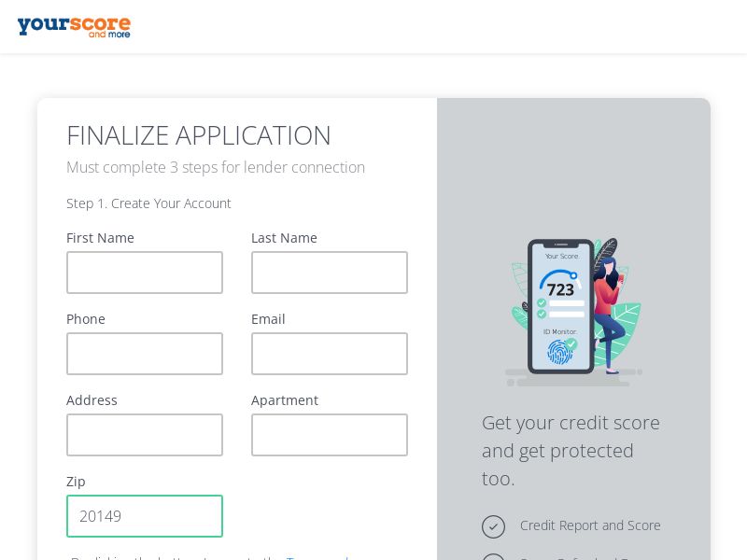747x560 pixels.
Task: Click the Step 1 Create Your Account label
Action: point(148,203)
